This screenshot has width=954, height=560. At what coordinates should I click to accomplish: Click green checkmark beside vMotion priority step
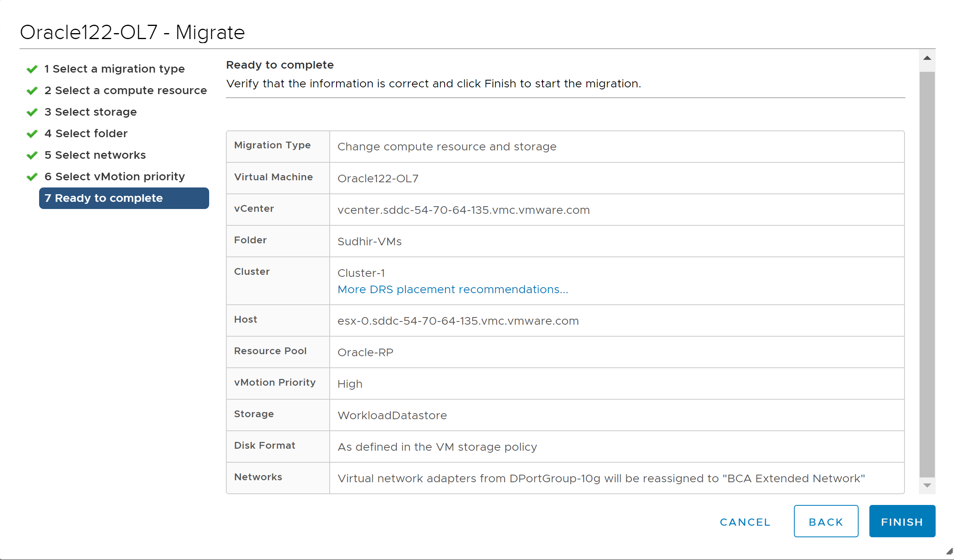click(32, 177)
